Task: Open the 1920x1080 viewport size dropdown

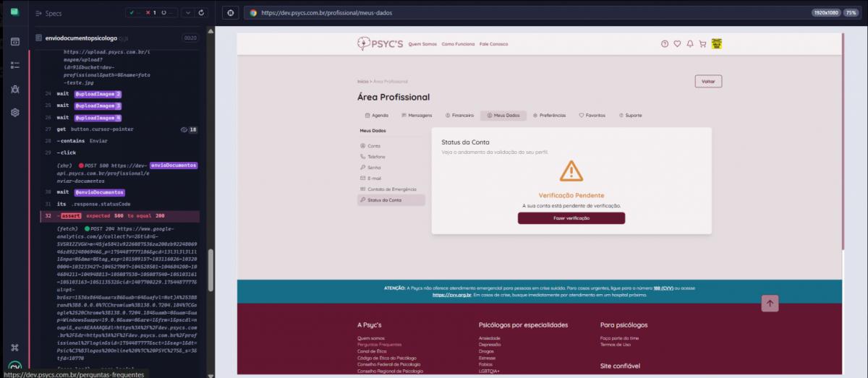Action: click(x=824, y=13)
